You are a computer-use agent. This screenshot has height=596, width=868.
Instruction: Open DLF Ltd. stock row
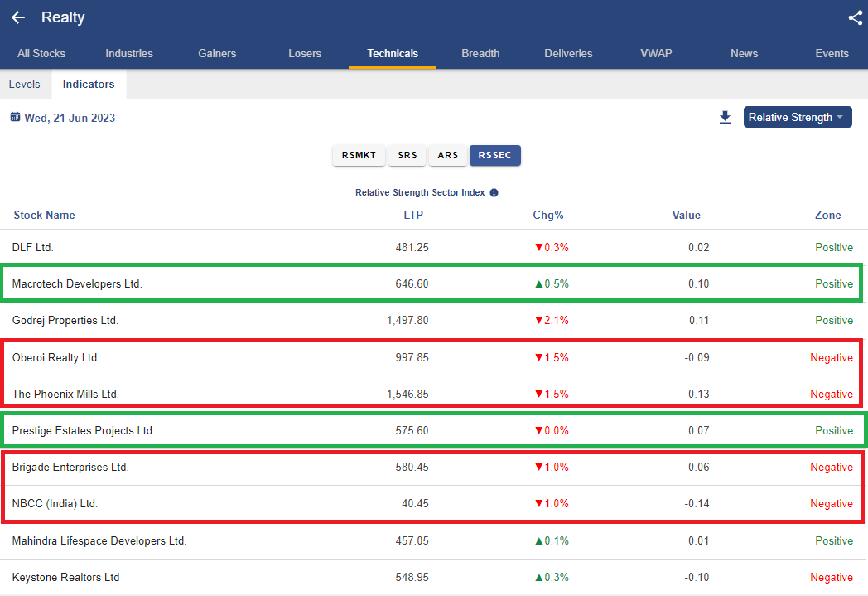point(434,247)
